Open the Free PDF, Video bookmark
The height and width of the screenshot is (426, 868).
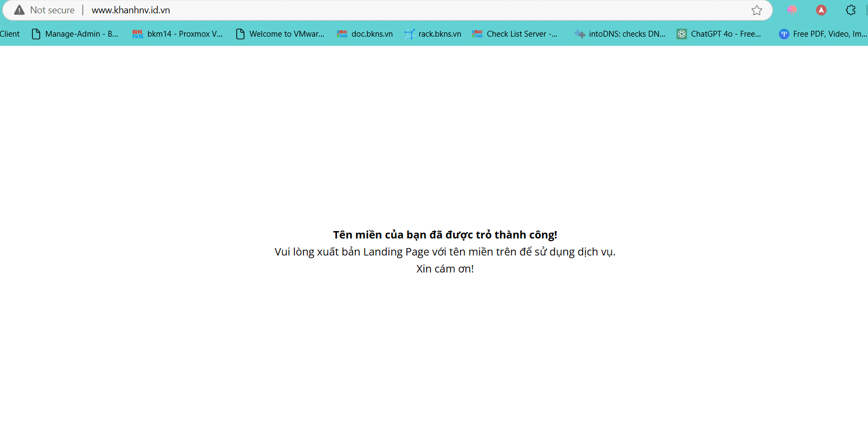[x=823, y=34]
